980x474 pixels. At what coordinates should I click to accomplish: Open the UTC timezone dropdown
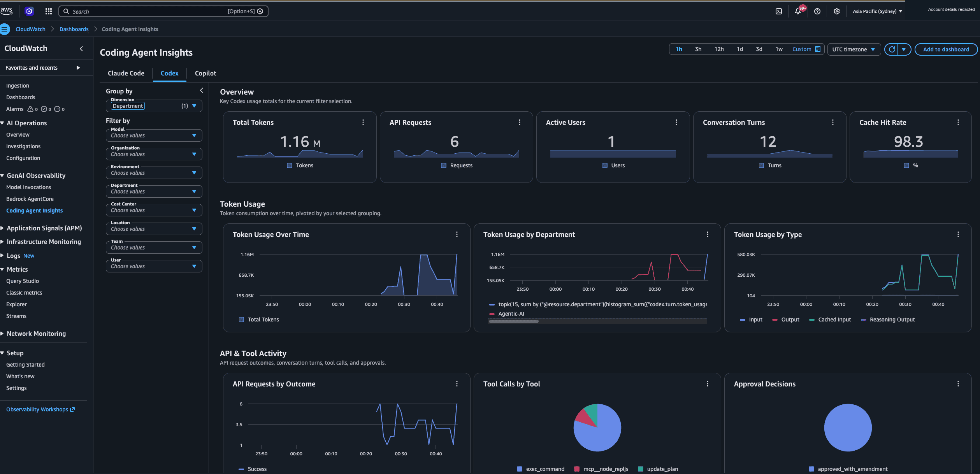point(854,49)
